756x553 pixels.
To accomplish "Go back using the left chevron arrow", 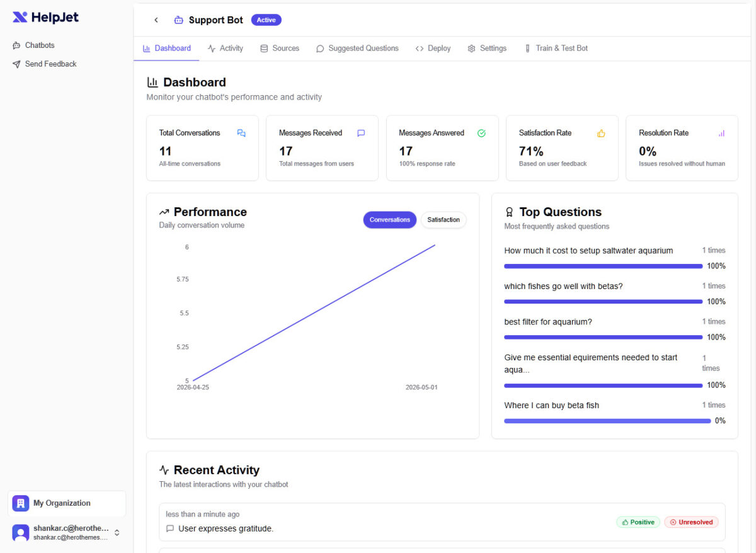I will (156, 20).
